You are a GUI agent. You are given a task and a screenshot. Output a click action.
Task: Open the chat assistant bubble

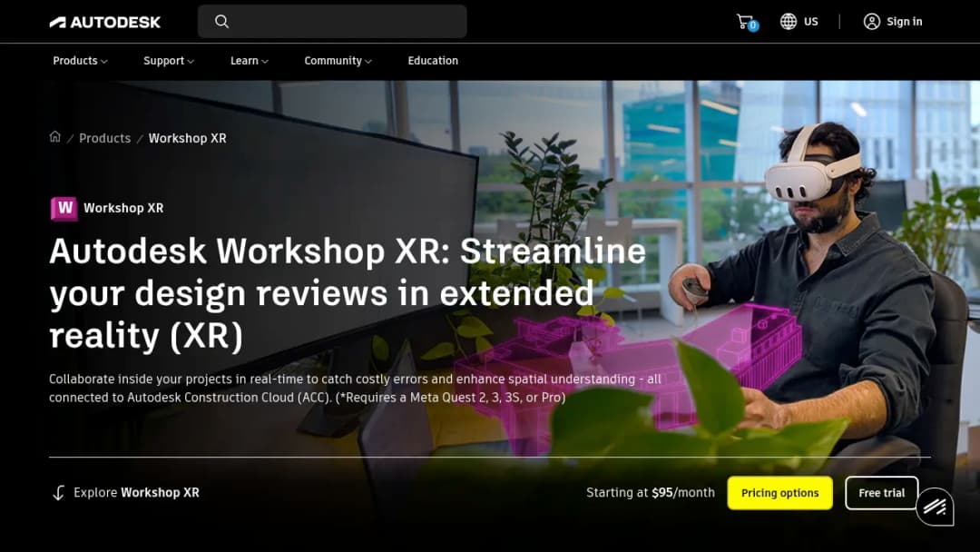[935, 507]
